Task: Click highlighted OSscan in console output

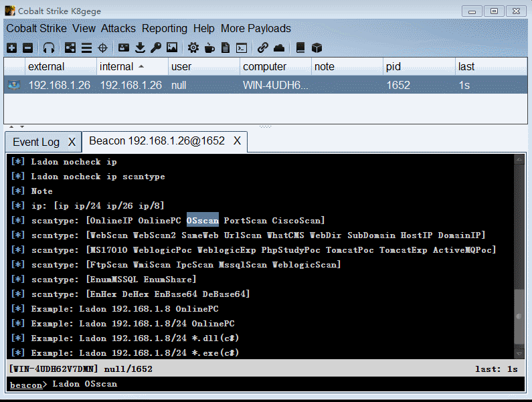Action: 203,221
